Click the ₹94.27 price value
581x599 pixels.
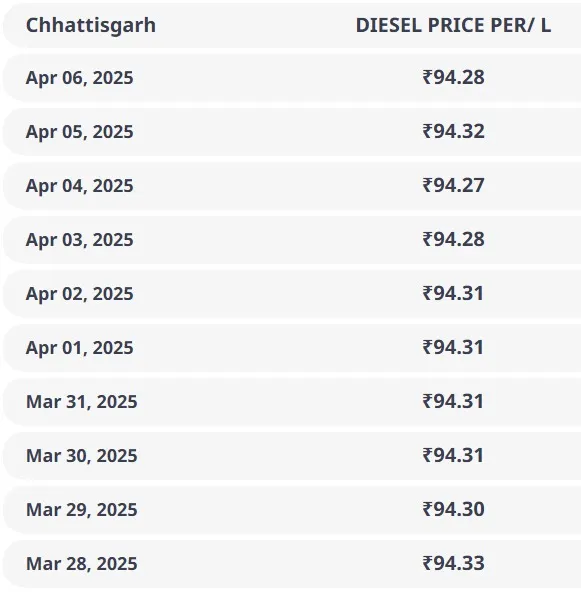coord(453,185)
